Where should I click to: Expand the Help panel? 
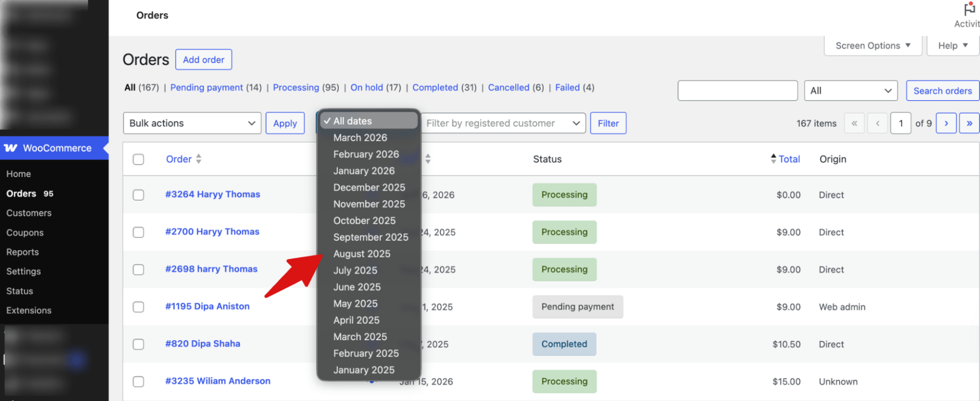[x=953, y=46]
